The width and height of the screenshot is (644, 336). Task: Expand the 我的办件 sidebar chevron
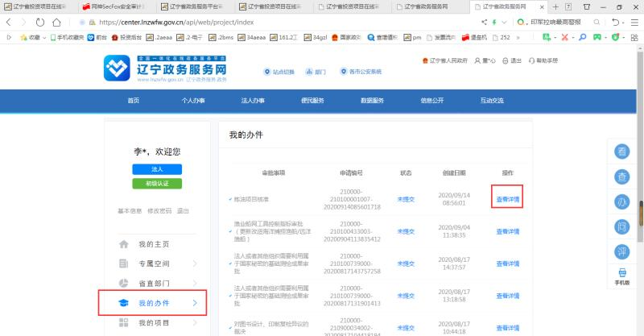point(195,303)
